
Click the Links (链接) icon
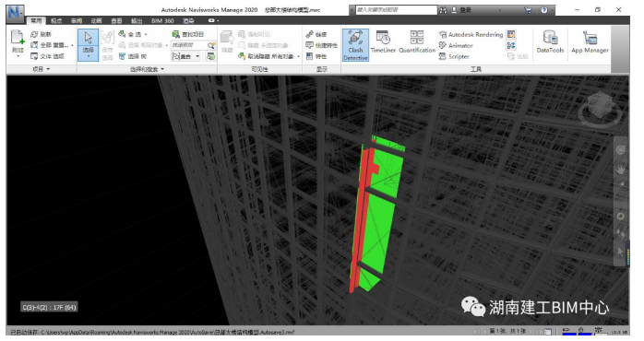pos(310,34)
